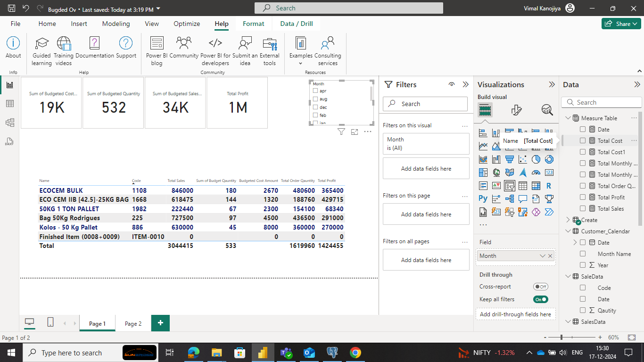Select the Matrix visualization
The height and width of the screenshot is (362, 644).
(x=536, y=186)
